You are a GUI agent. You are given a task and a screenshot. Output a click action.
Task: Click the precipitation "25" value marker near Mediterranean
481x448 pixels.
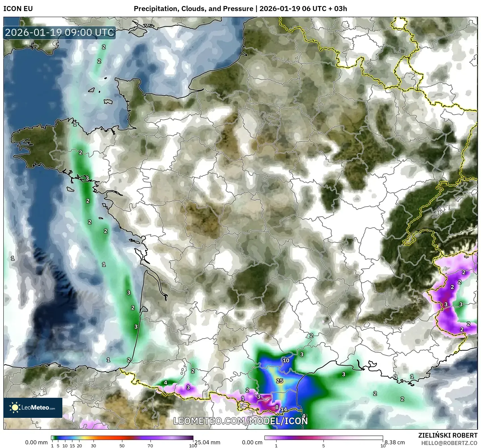279,381
